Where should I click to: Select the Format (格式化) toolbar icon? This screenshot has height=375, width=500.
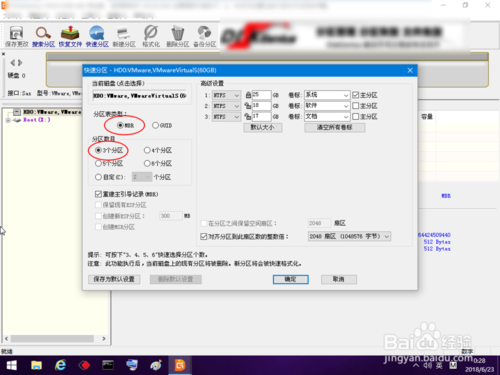[x=151, y=36]
